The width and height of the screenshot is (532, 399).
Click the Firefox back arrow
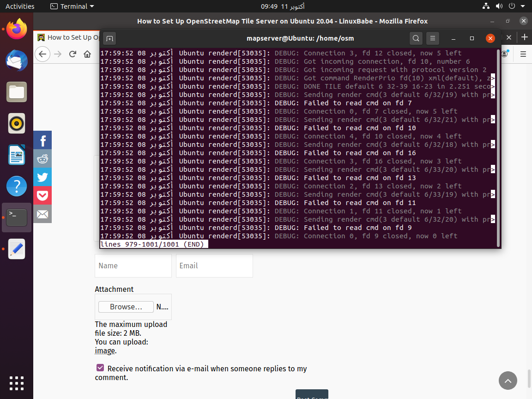pyautogui.click(x=42, y=54)
